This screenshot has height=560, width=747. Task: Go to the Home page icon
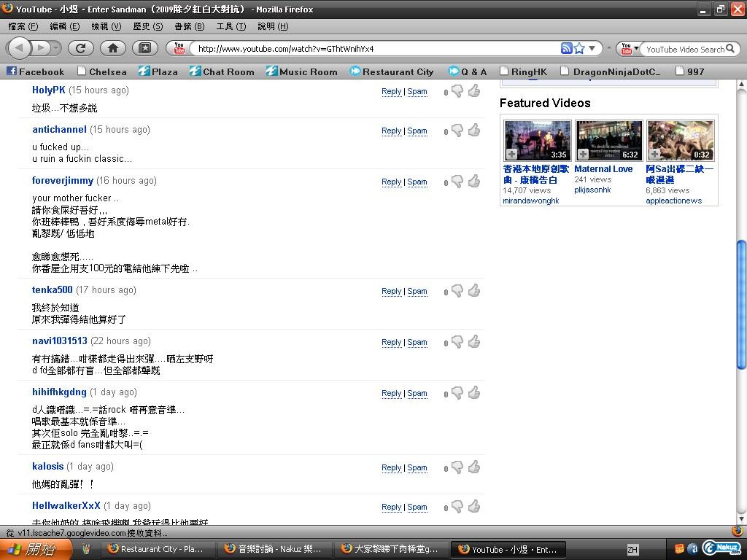[x=113, y=48]
